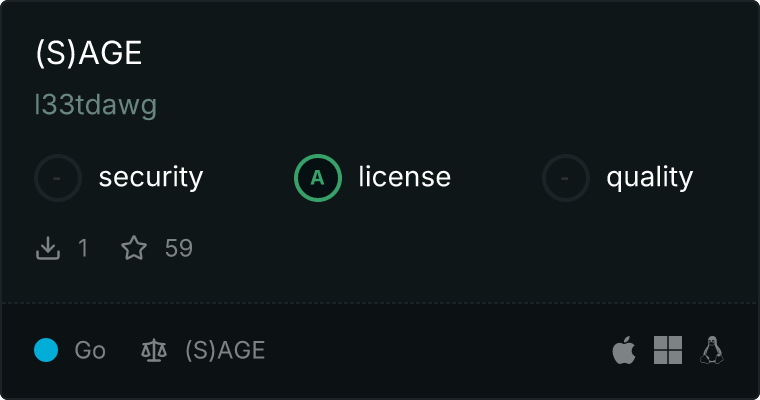Click the quality label text

click(x=649, y=178)
